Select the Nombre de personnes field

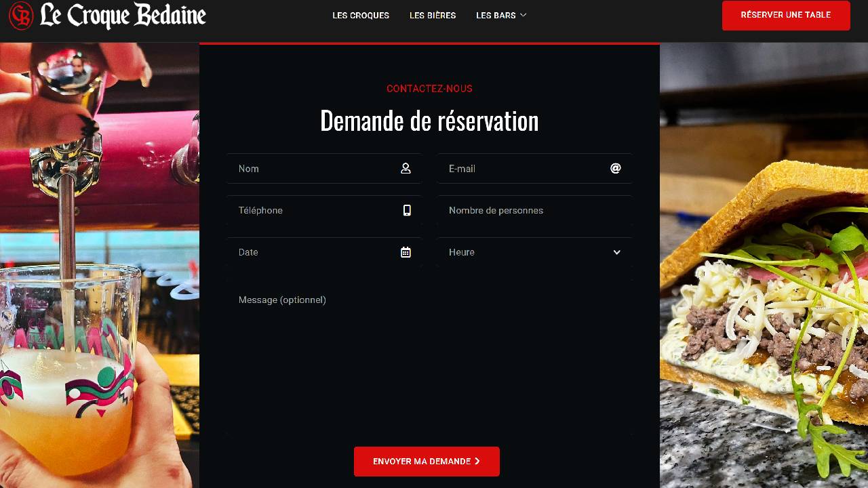(534, 211)
